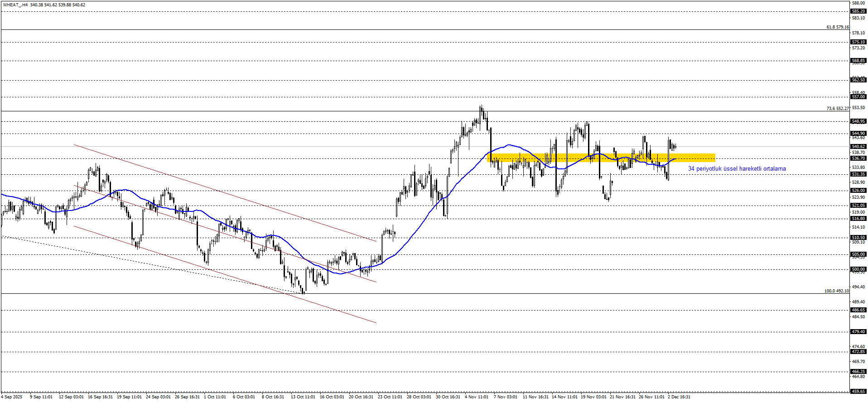Click the '4 Sep 2025' date label
This screenshot has height=402, width=868.
(x=11, y=397)
